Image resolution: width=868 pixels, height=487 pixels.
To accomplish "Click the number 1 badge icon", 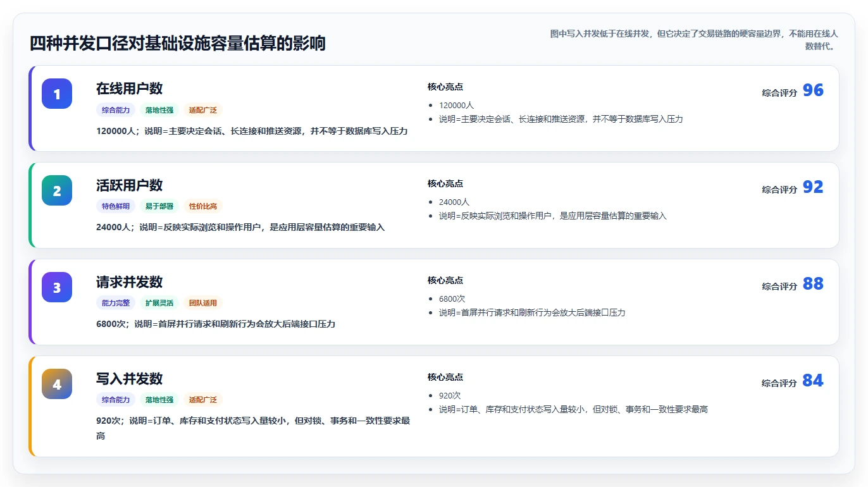I will pos(57,94).
